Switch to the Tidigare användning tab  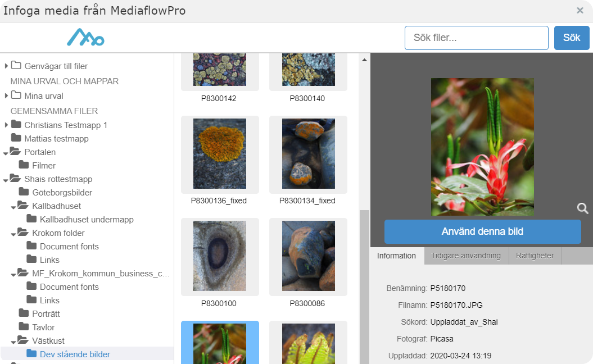pos(466,256)
